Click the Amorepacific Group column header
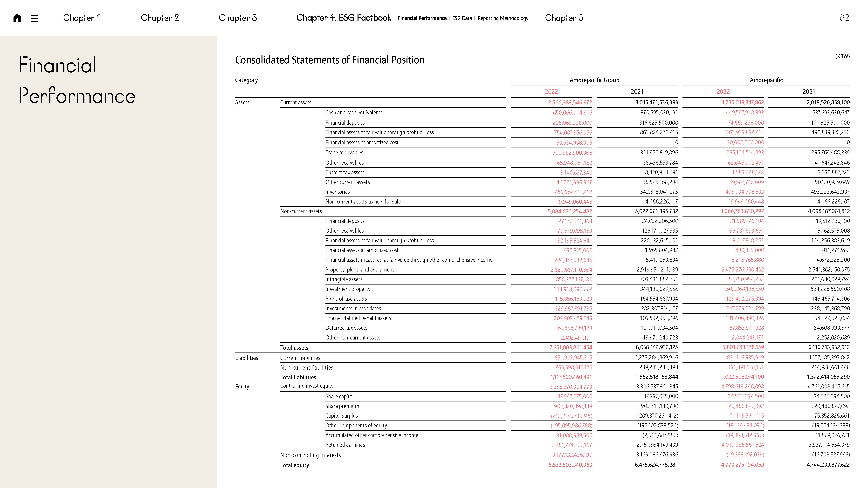The height and width of the screenshot is (488, 868). tap(594, 80)
